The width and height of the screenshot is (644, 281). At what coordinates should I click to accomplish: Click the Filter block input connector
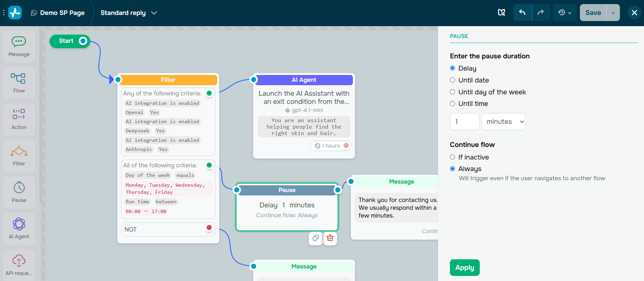(118, 80)
